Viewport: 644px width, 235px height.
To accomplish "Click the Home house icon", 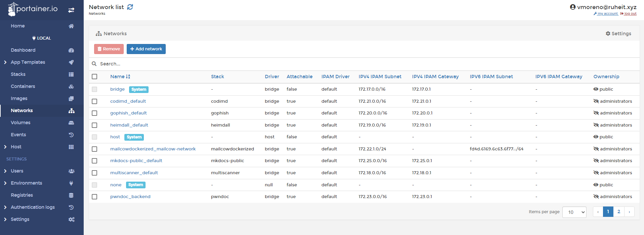I will [x=71, y=26].
